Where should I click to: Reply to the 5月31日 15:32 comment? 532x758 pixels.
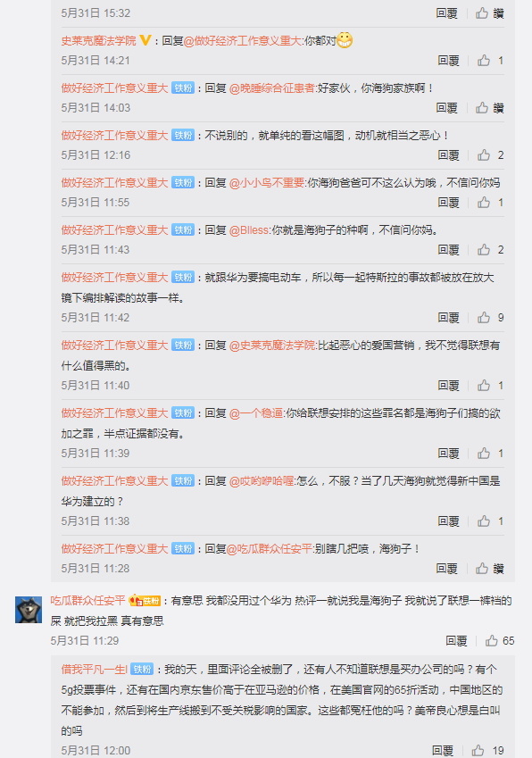coord(446,13)
